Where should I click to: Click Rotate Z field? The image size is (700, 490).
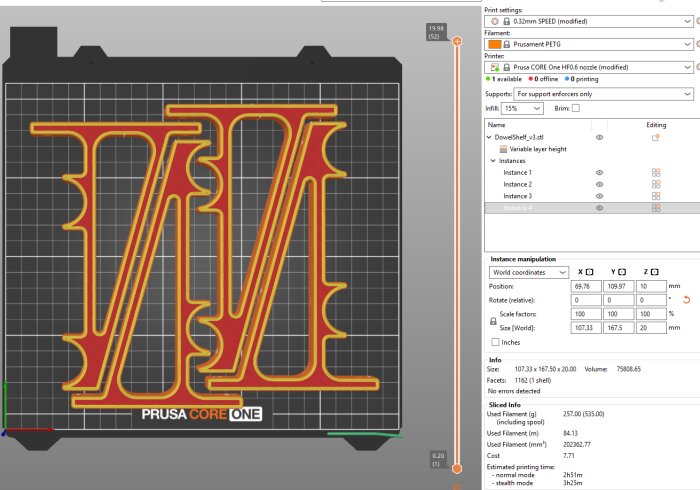pyautogui.click(x=651, y=300)
